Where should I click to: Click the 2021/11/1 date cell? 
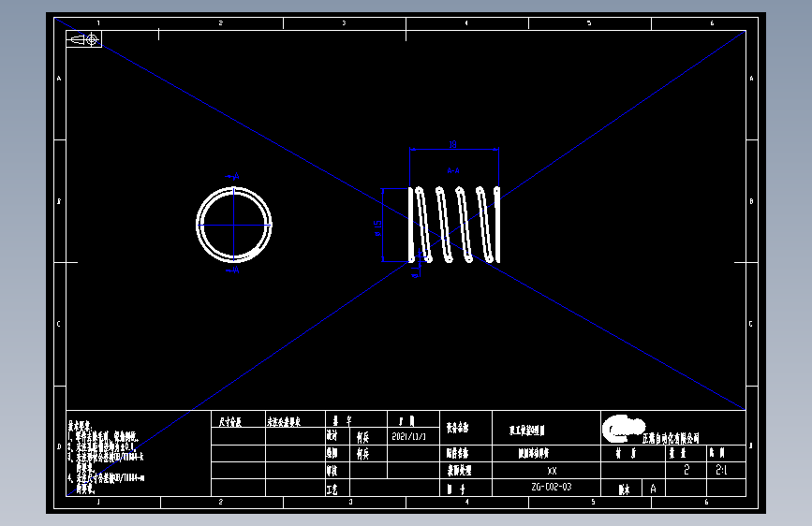click(x=413, y=436)
